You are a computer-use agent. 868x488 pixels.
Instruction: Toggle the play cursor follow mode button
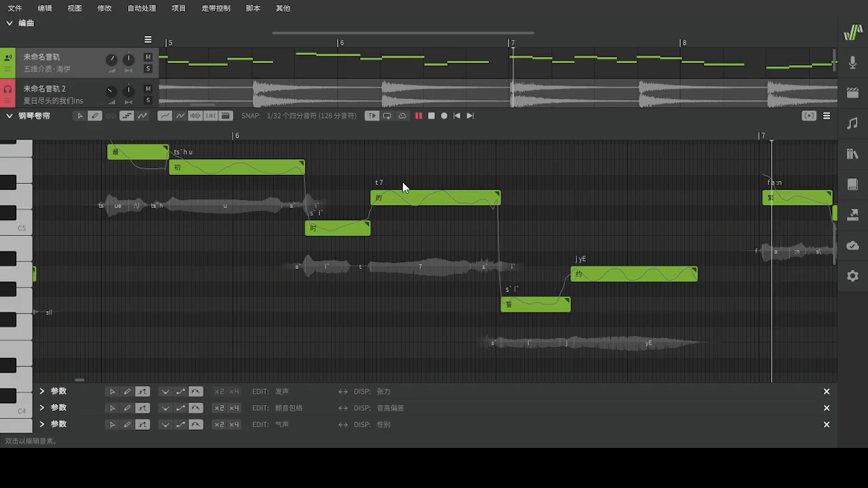tap(372, 116)
